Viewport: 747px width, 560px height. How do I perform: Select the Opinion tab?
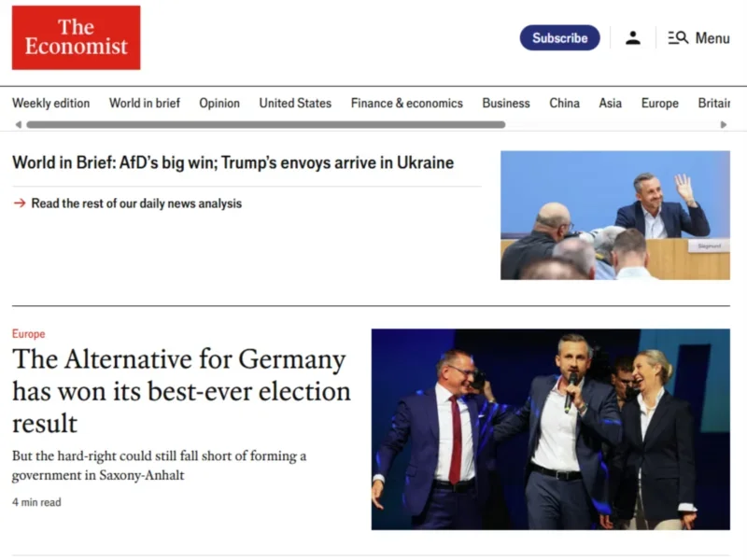(219, 104)
